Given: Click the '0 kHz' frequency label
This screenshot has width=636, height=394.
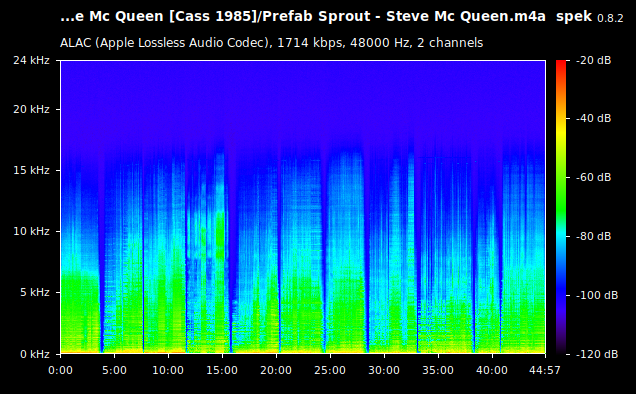Looking at the screenshot, I should click(x=35, y=354).
